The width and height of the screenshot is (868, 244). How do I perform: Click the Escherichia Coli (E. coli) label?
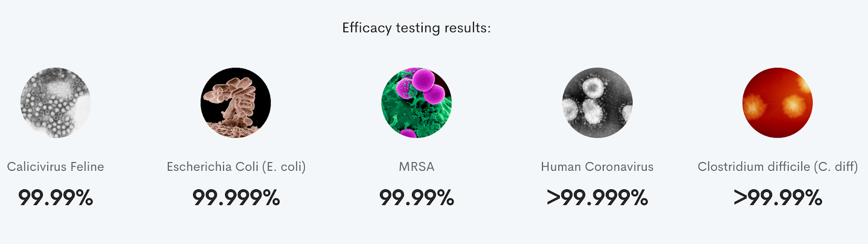coord(236,167)
